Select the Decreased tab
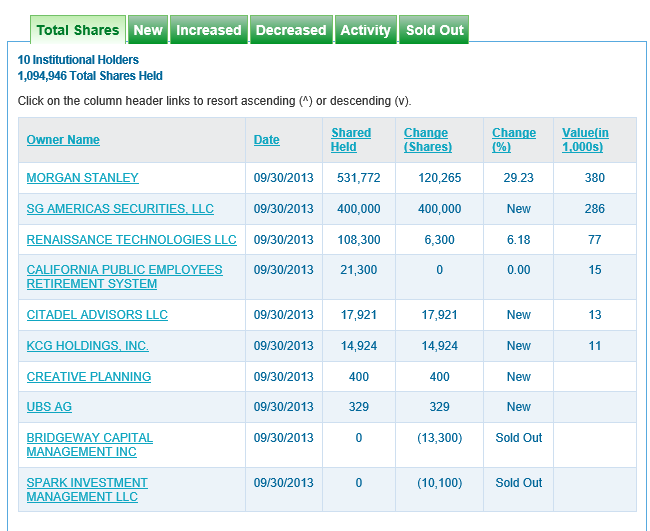Screen dimensions: 650x531 click(x=291, y=30)
